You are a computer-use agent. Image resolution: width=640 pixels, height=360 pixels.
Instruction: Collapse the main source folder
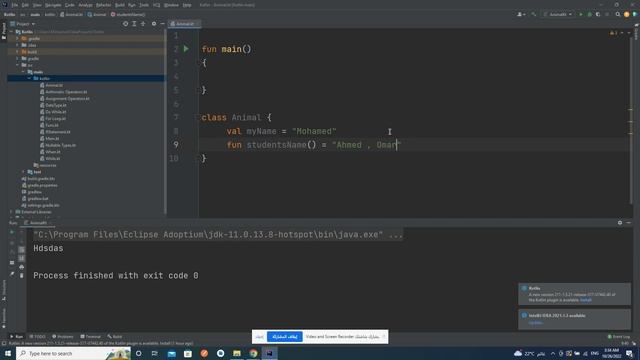pyautogui.click(x=24, y=72)
